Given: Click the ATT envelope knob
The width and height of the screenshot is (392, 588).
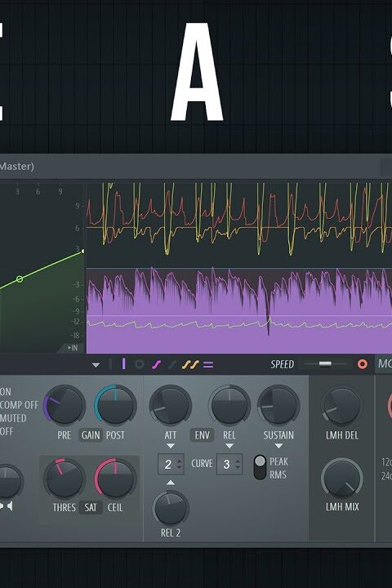Looking at the screenshot, I should click(171, 405).
